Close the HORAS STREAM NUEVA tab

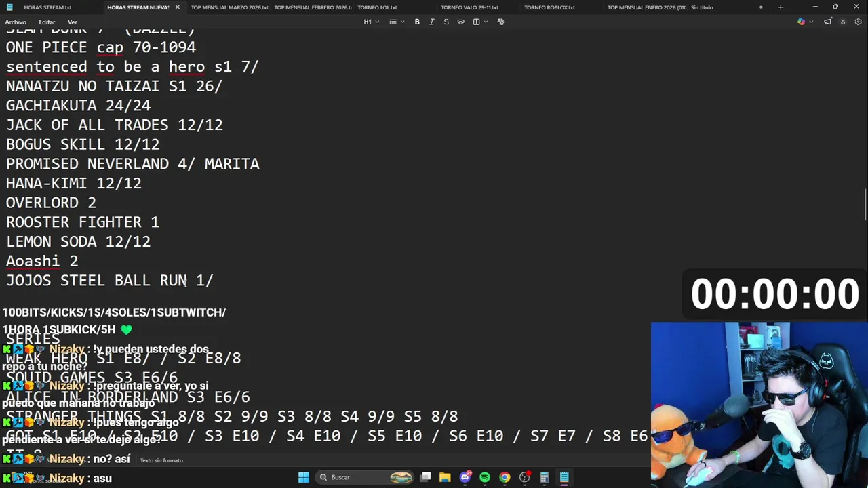click(x=178, y=7)
